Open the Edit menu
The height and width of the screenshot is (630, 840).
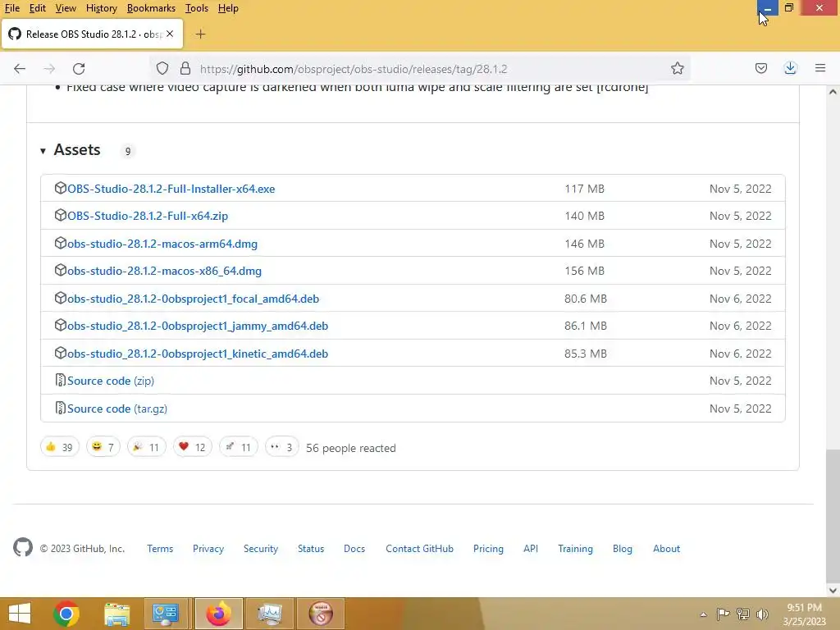coord(37,8)
